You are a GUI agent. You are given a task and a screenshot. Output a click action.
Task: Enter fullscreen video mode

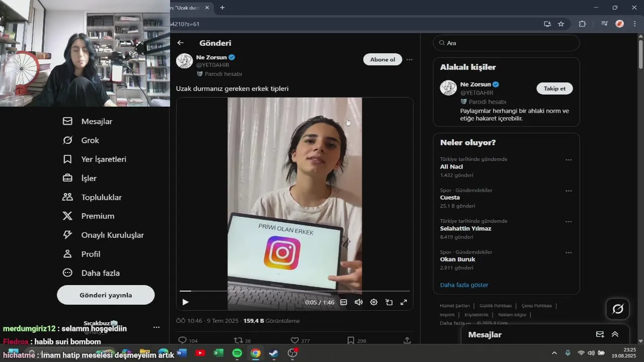click(404, 302)
